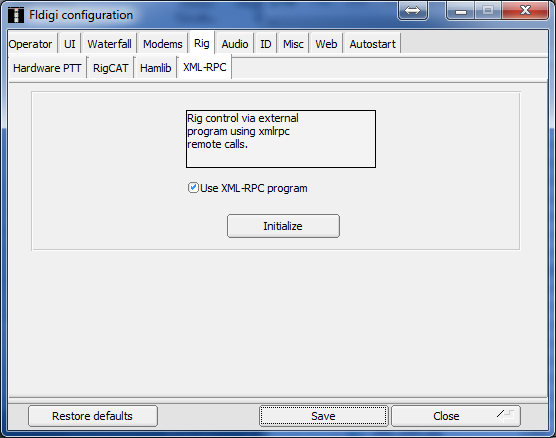Close the configuration window with the X button

coord(525,10)
